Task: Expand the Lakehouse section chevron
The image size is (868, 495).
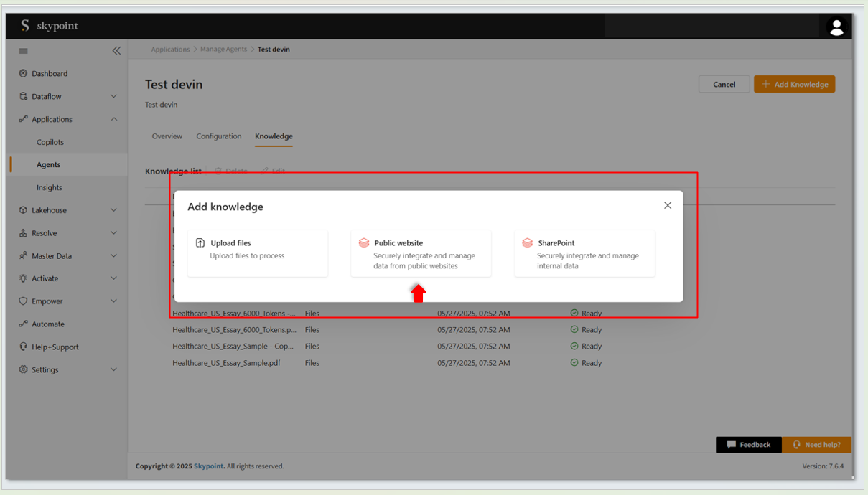Action: 113,210
